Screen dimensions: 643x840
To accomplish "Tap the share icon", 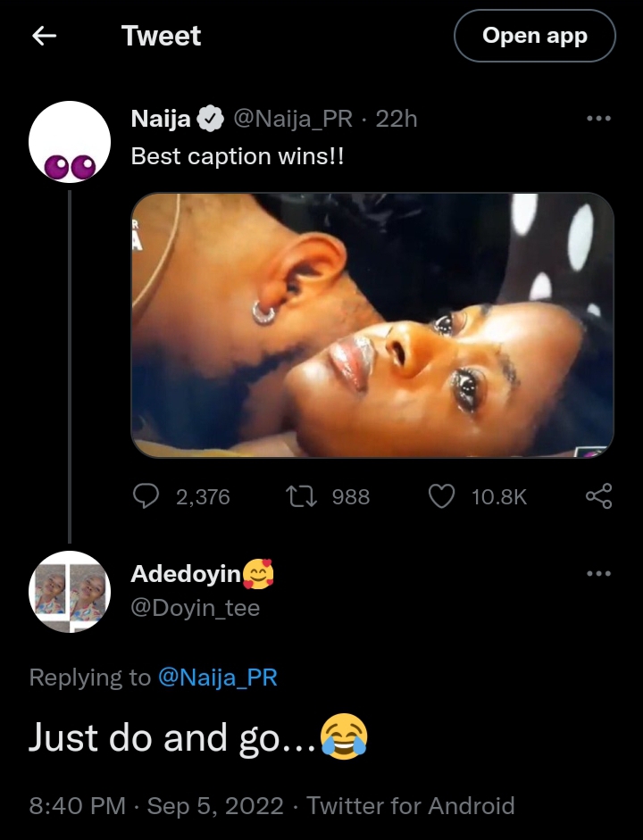I will (598, 496).
